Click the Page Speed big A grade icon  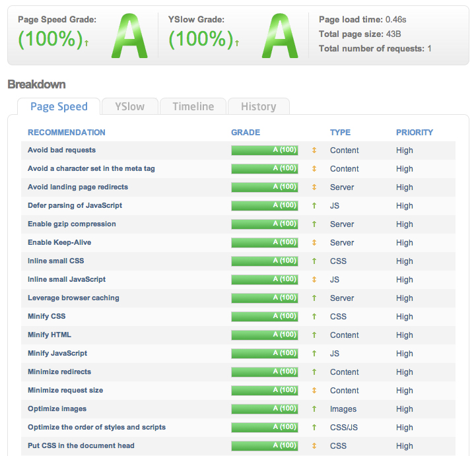coord(131,36)
